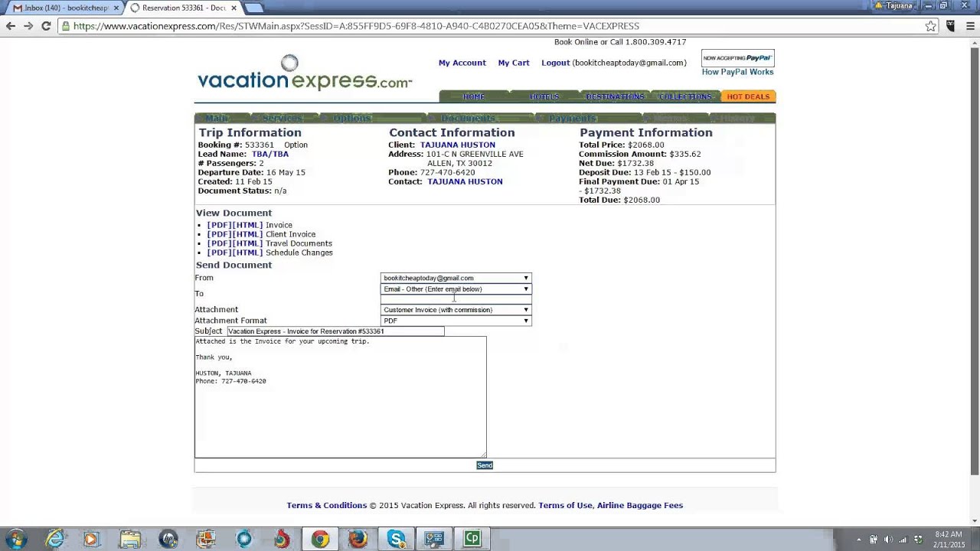The height and width of the screenshot is (551, 980).
Task: Go to COLLECTIONS navigation tab
Action: coord(685,96)
